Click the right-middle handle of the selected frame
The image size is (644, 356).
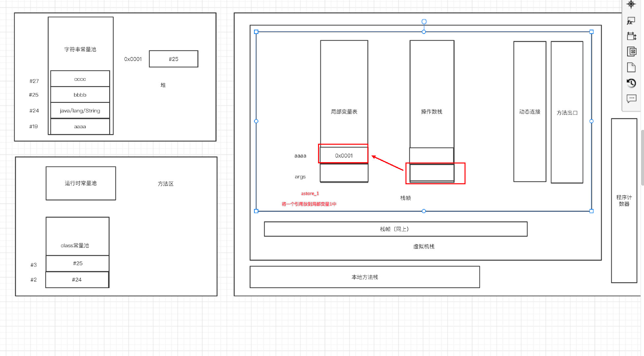tap(592, 121)
